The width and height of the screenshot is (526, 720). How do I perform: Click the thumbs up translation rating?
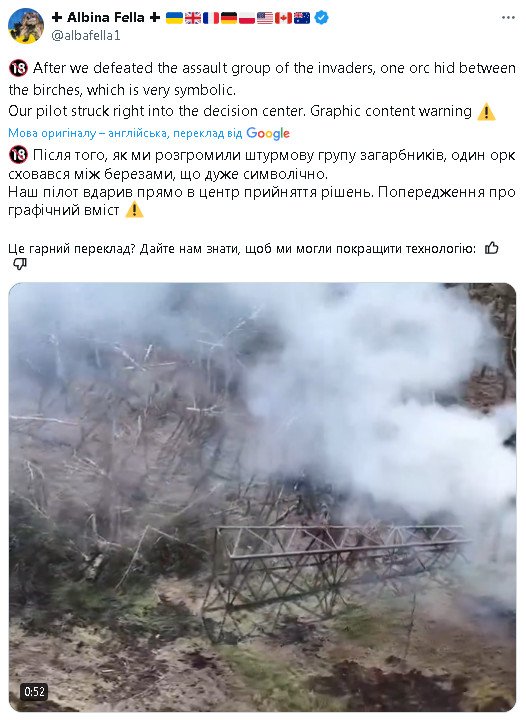(492, 248)
